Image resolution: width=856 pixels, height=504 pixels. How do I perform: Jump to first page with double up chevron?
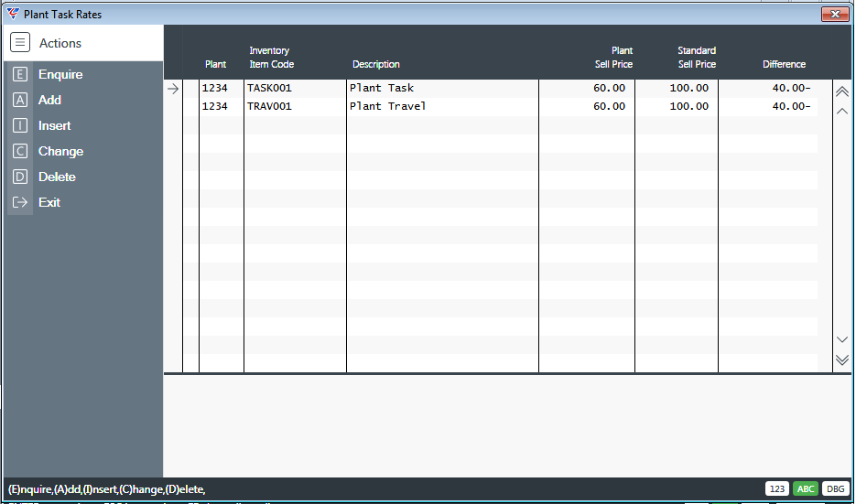point(842,91)
